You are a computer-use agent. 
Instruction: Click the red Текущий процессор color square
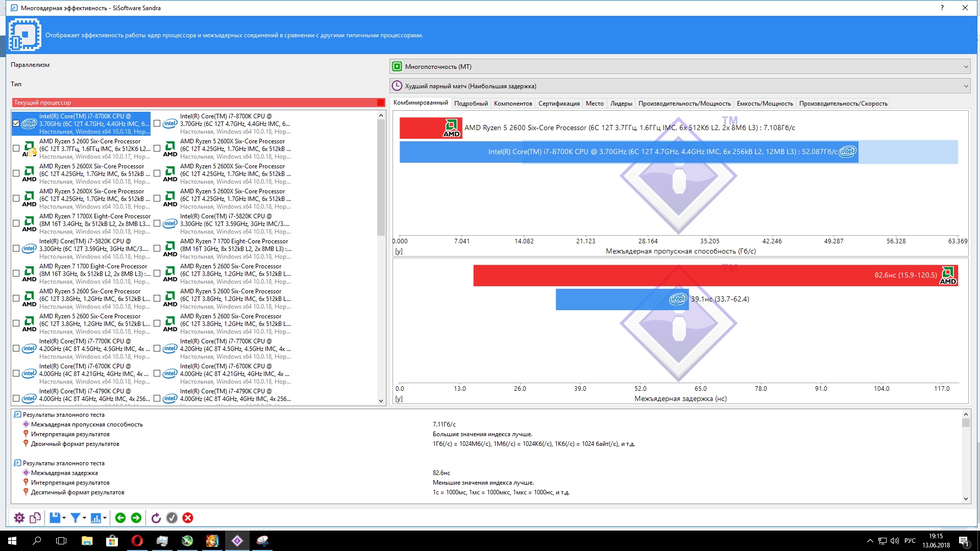380,103
